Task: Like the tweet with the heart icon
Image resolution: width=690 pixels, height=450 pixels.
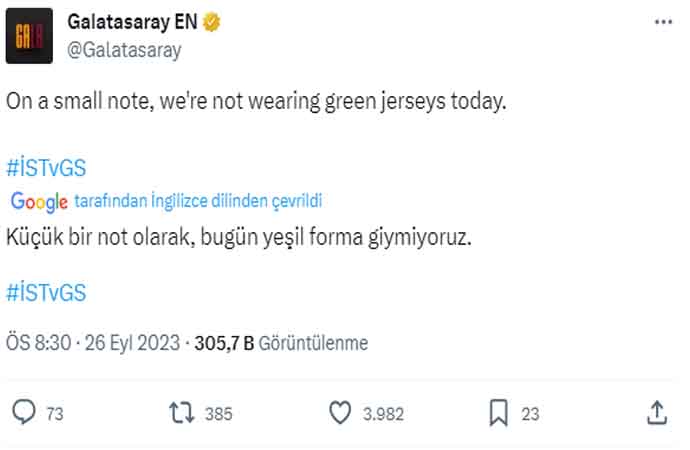Action: 341,412
